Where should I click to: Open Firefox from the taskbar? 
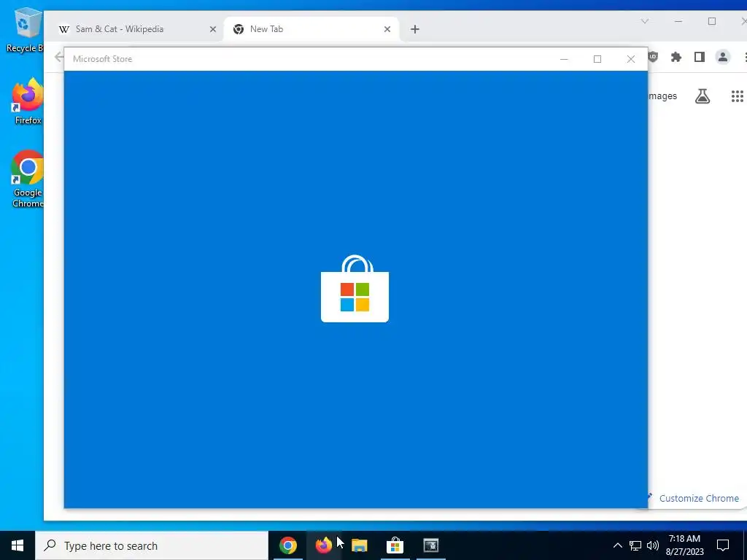click(323, 545)
